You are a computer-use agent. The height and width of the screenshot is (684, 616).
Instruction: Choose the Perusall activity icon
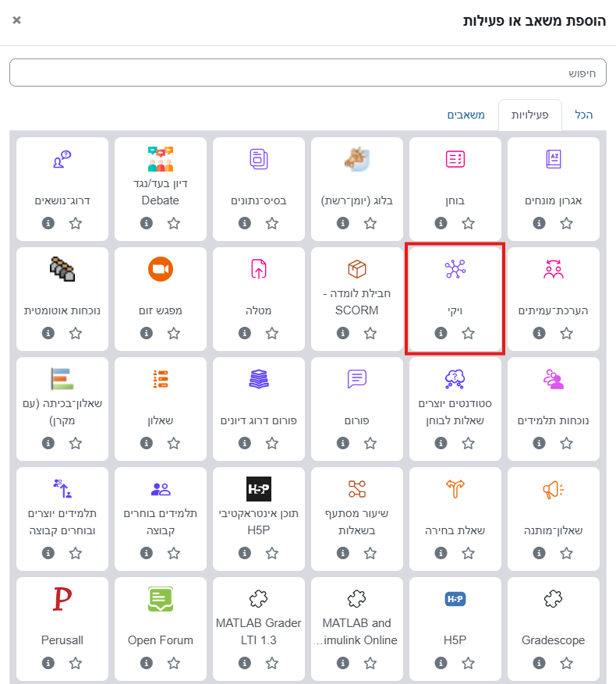[62, 599]
